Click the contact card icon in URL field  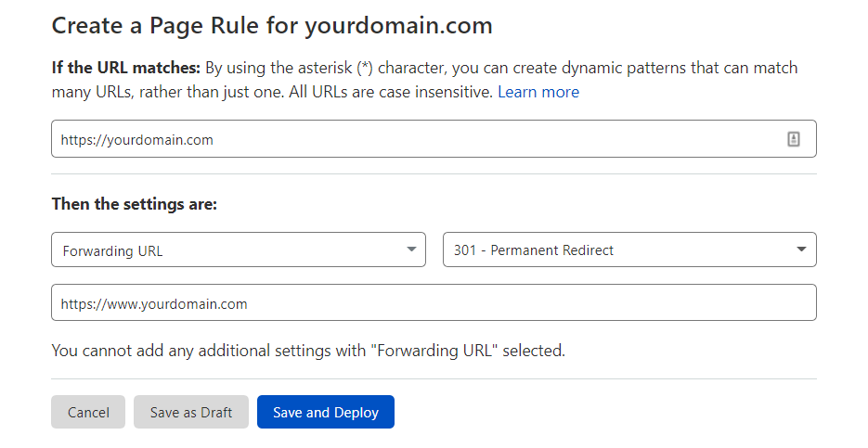pos(793,139)
